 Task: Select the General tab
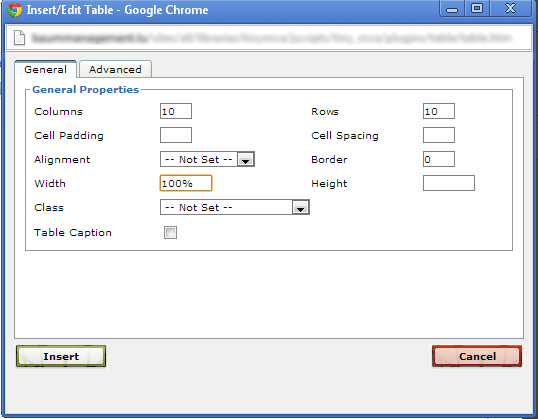pos(45,69)
